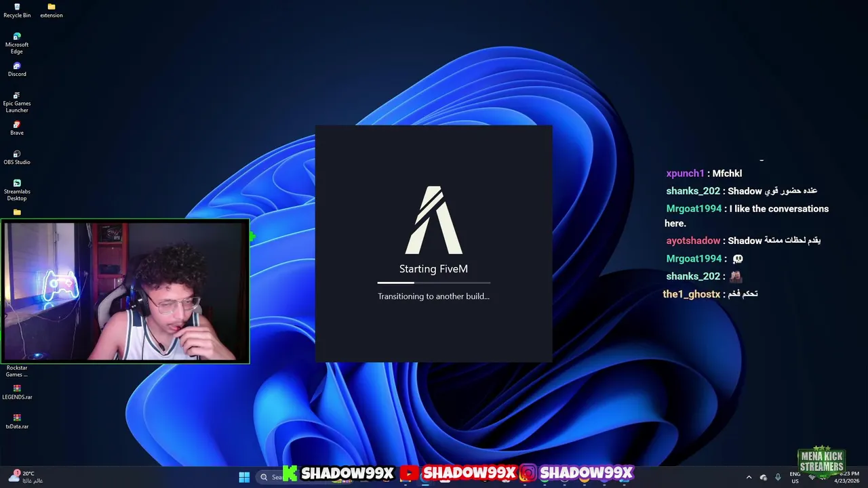The height and width of the screenshot is (488, 868).
Task: Click the 'Starting FiveM' title text
Action: [x=434, y=269]
